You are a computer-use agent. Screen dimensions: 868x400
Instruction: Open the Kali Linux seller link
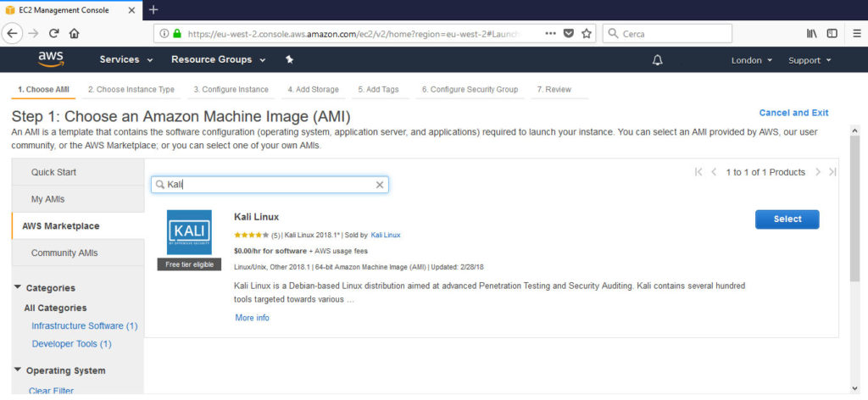tap(386, 235)
